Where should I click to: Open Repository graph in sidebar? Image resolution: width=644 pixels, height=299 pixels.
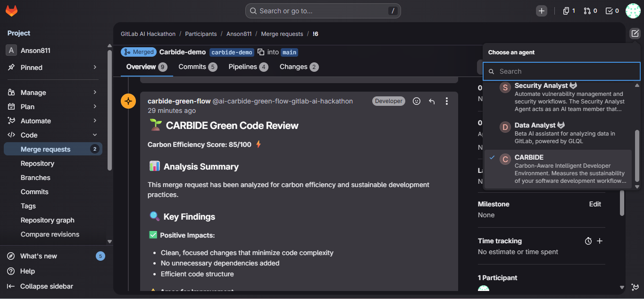pos(53,220)
